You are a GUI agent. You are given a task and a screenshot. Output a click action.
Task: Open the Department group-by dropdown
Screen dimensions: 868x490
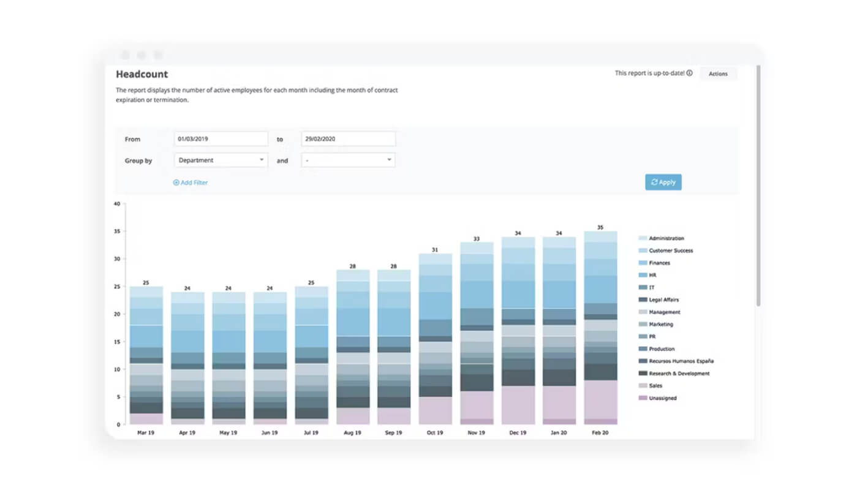[221, 160]
